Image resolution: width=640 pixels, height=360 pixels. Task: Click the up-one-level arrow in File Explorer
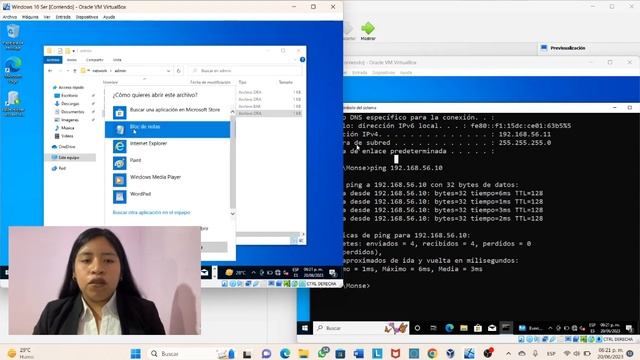(75, 71)
